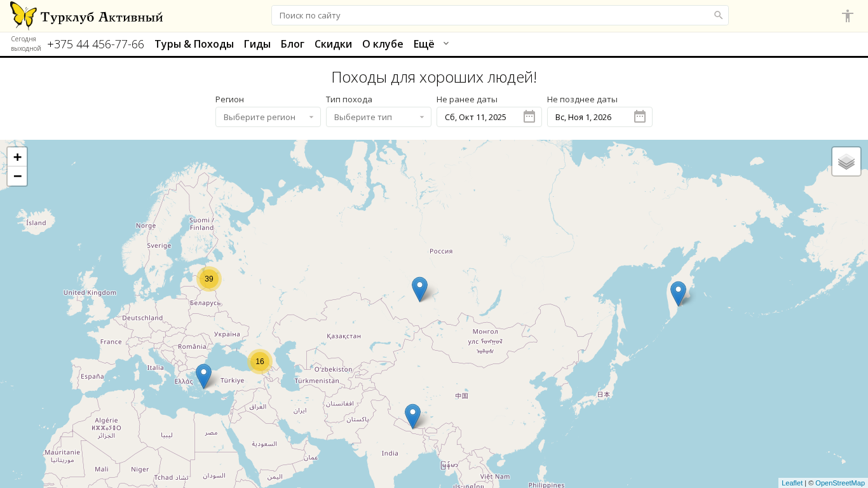Expand the Выберите регион dropdown

[268, 117]
